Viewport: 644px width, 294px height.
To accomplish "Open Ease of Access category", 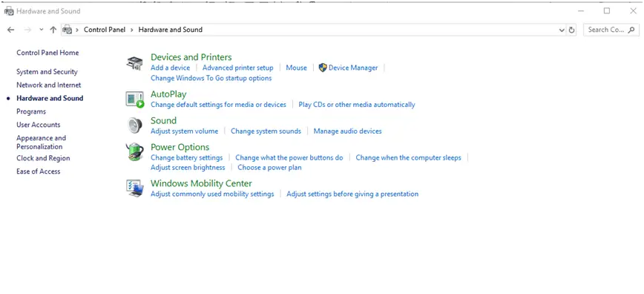I will click(x=38, y=171).
